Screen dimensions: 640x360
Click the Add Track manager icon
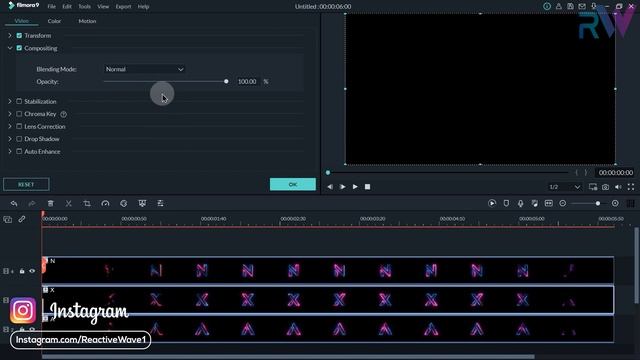point(7,220)
